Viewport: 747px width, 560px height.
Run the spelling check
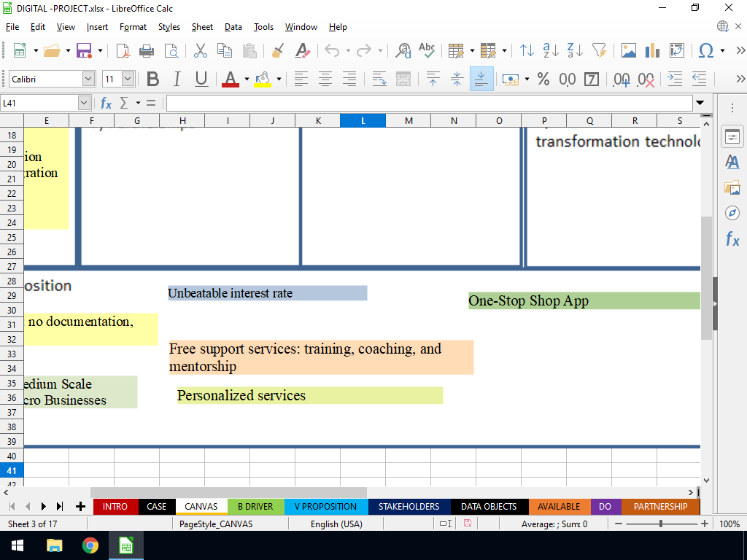click(x=427, y=50)
